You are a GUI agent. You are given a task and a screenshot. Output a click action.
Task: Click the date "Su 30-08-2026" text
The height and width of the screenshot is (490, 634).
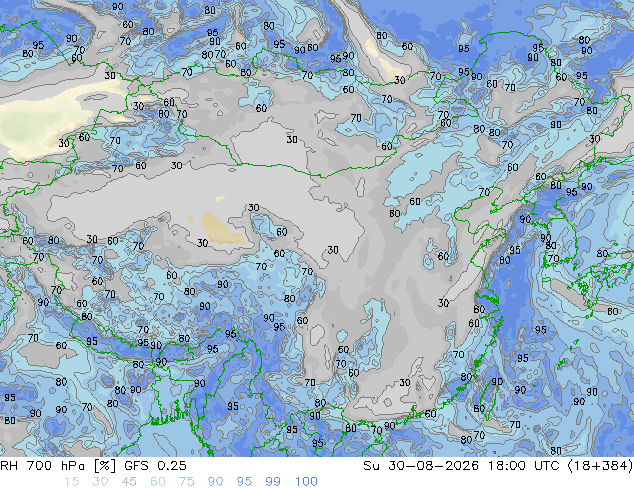(x=421, y=466)
